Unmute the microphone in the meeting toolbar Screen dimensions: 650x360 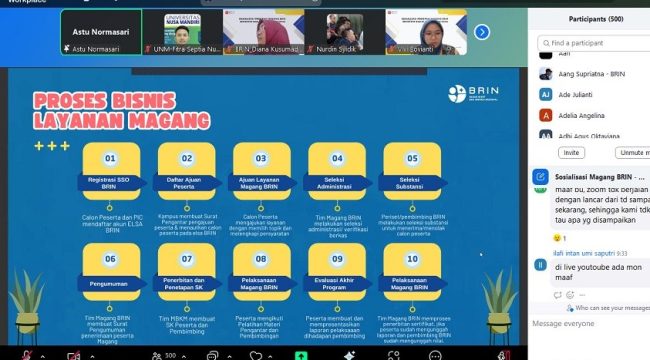click(x=27, y=356)
